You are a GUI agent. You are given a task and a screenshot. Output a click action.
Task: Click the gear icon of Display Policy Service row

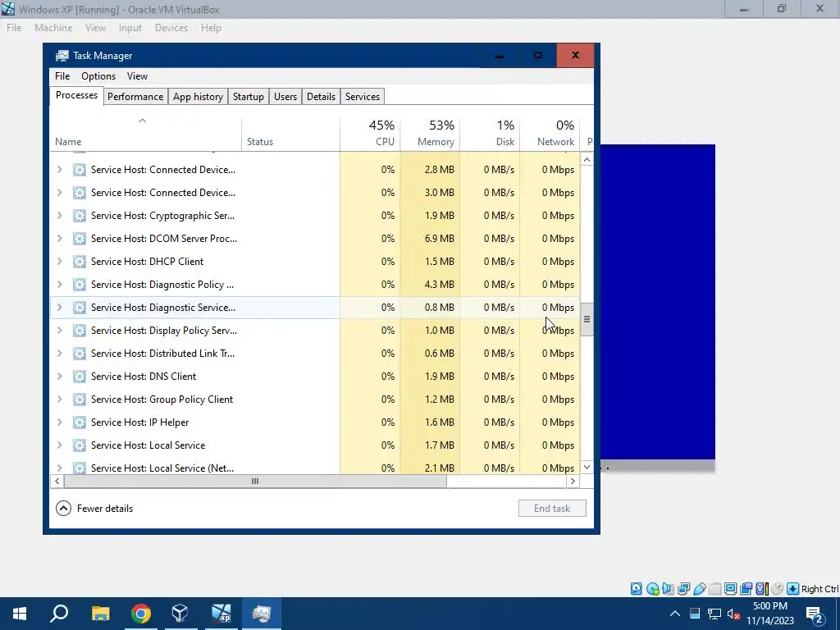tap(80, 330)
